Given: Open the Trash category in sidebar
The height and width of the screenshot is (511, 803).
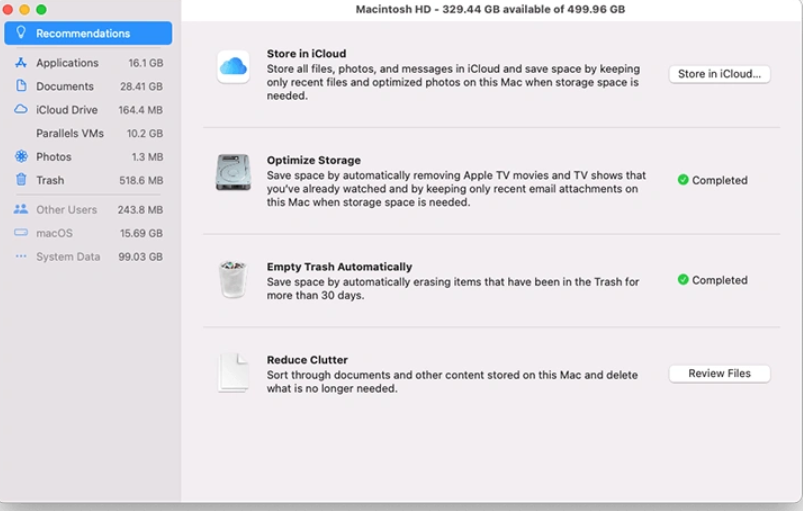Looking at the screenshot, I should [88, 180].
